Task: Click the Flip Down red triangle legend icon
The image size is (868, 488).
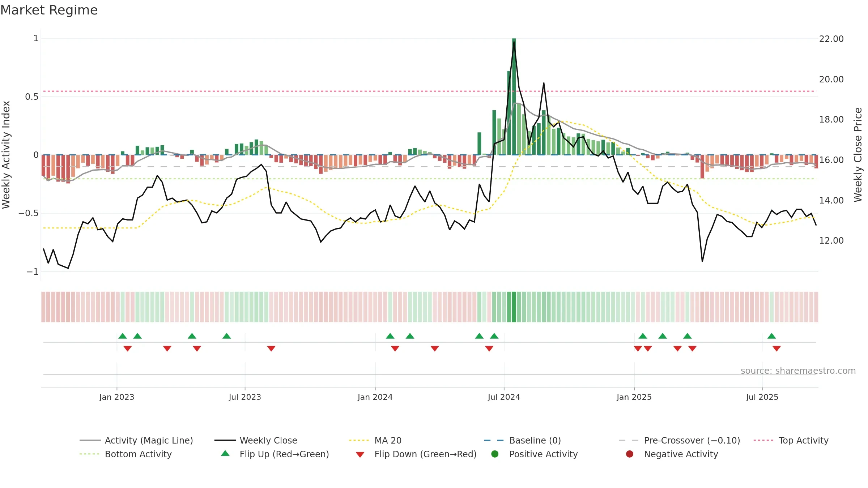Action: (360, 455)
